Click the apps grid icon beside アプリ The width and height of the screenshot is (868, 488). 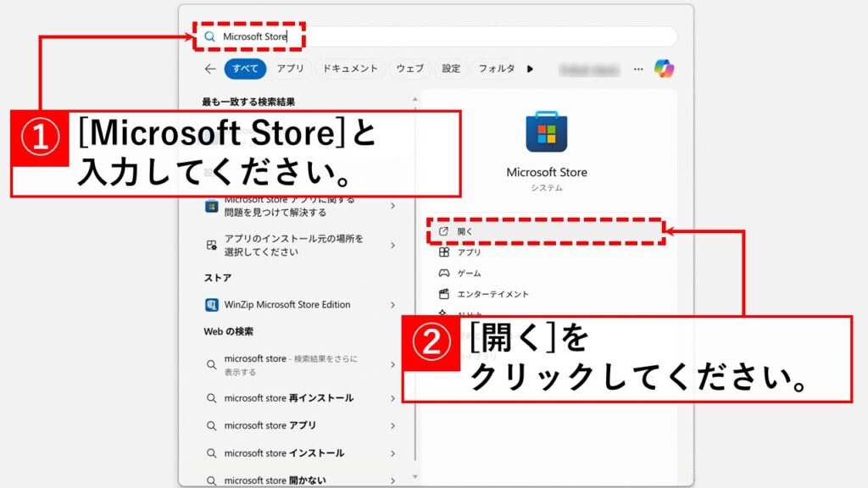(x=444, y=252)
